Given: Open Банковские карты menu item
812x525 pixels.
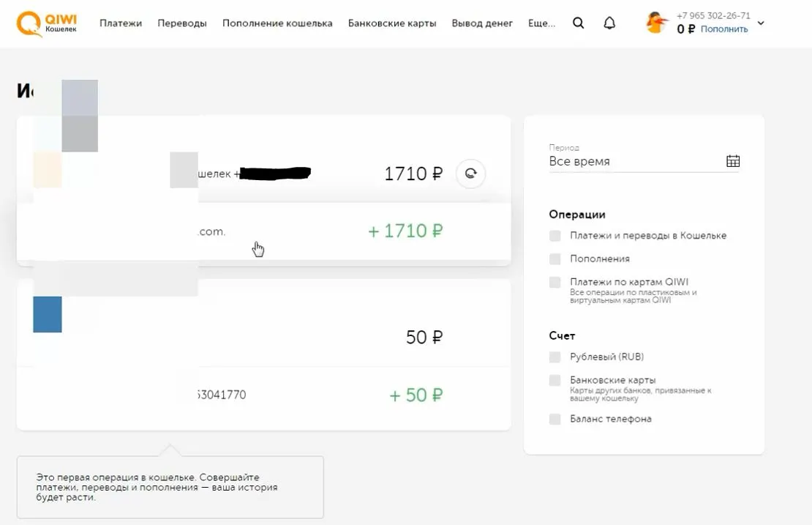Looking at the screenshot, I should pos(392,23).
